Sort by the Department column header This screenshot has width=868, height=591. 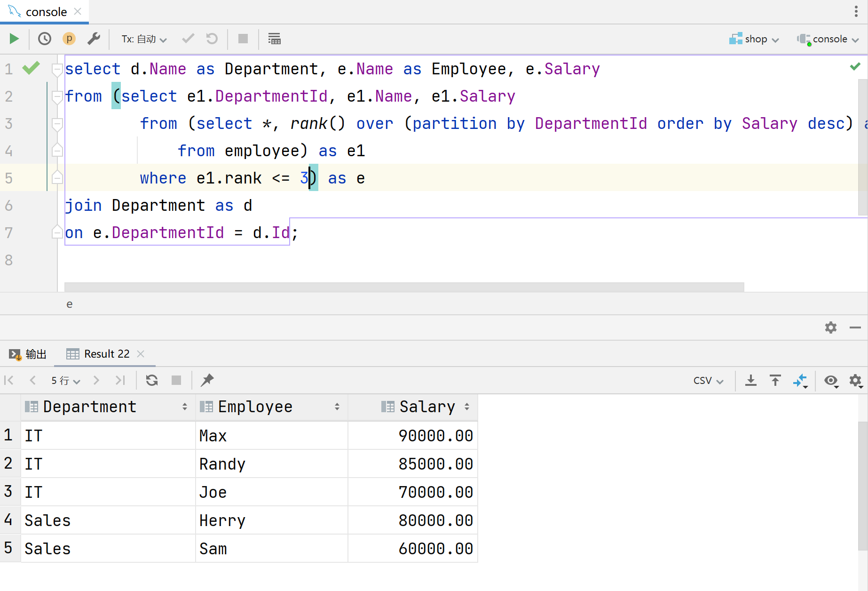click(x=108, y=407)
